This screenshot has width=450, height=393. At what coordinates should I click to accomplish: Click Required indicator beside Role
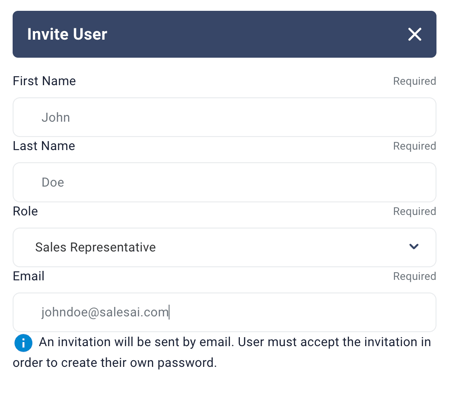click(x=414, y=211)
